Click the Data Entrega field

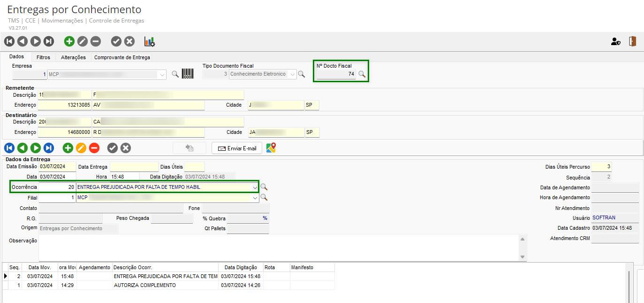coord(134,166)
